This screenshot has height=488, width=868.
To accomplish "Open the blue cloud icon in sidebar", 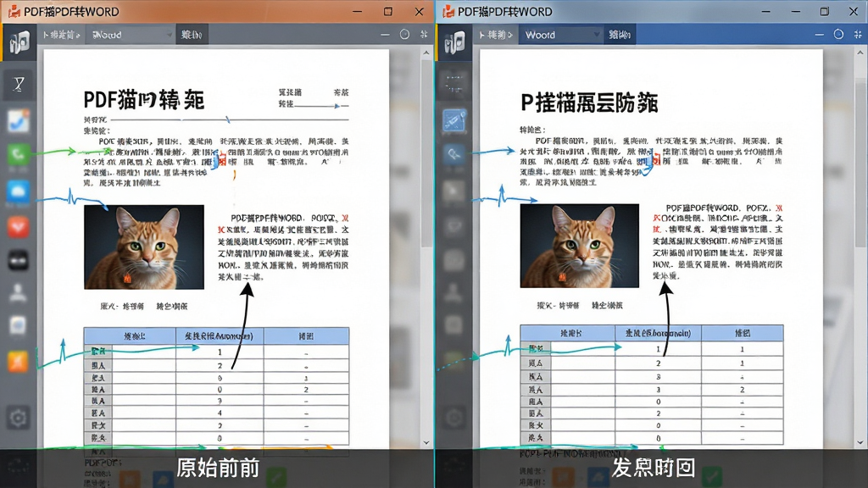I will (x=19, y=191).
